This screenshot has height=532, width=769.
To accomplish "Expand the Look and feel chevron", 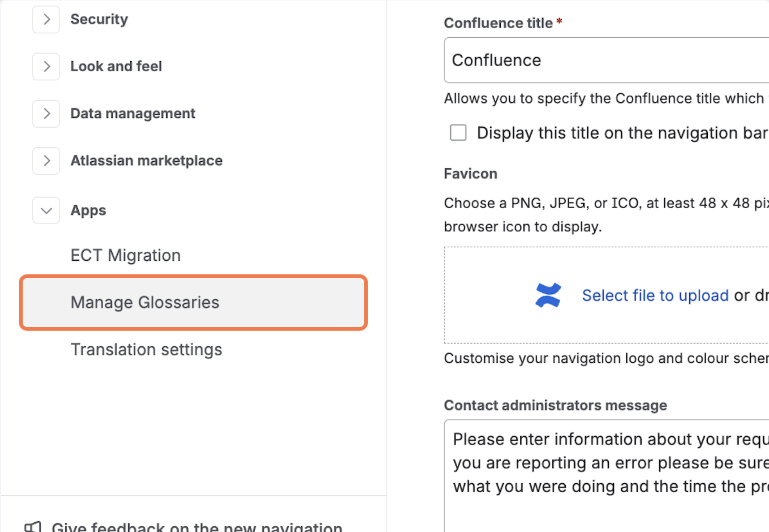I will (x=46, y=66).
